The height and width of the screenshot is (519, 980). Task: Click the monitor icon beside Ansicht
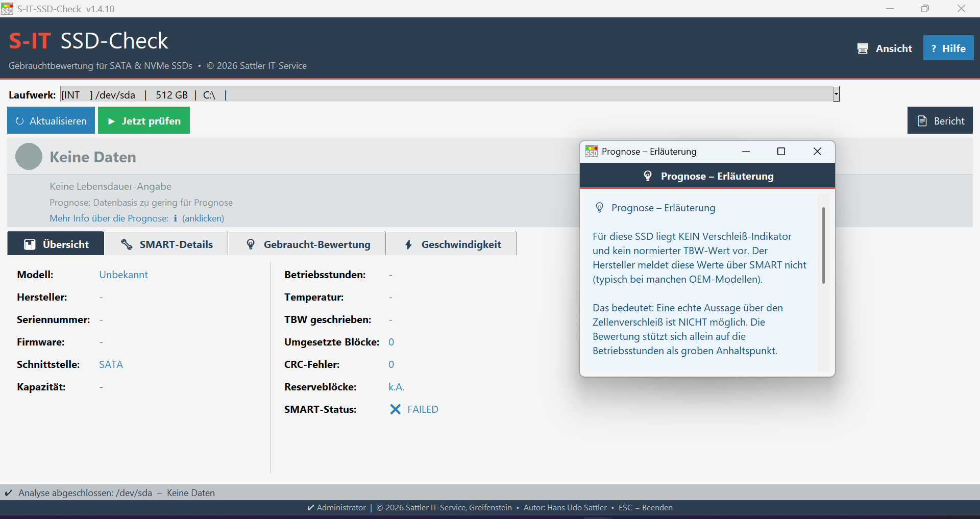click(x=863, y=48)
